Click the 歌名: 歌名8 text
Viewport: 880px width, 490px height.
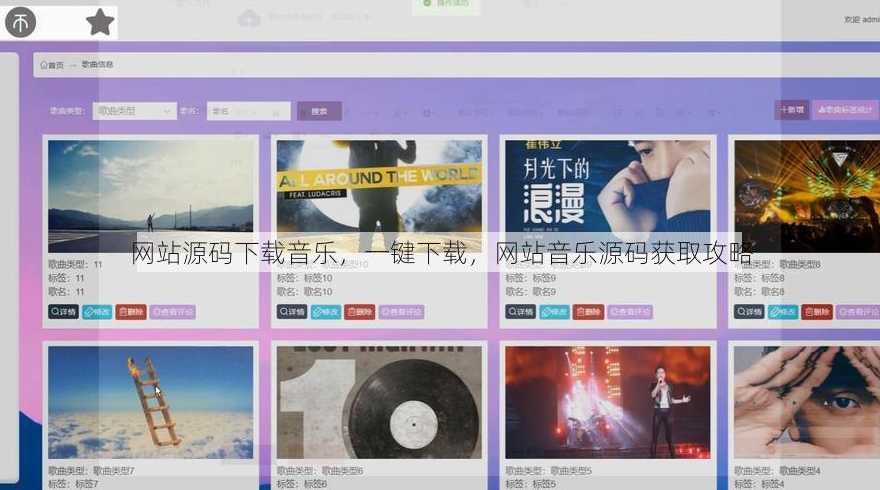759,292
